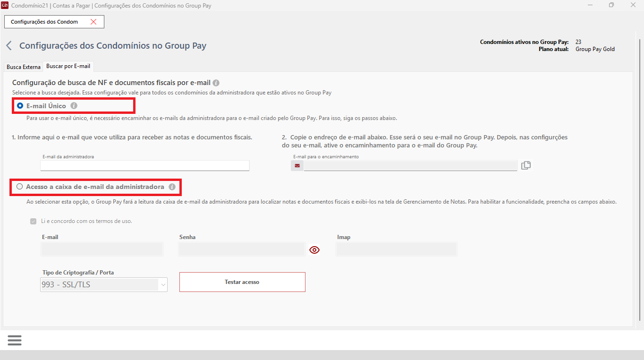The image size is (644, 360).
Task: Click the page title Configurações dos Condomínios no Group Pay
Action: point(113,46)
